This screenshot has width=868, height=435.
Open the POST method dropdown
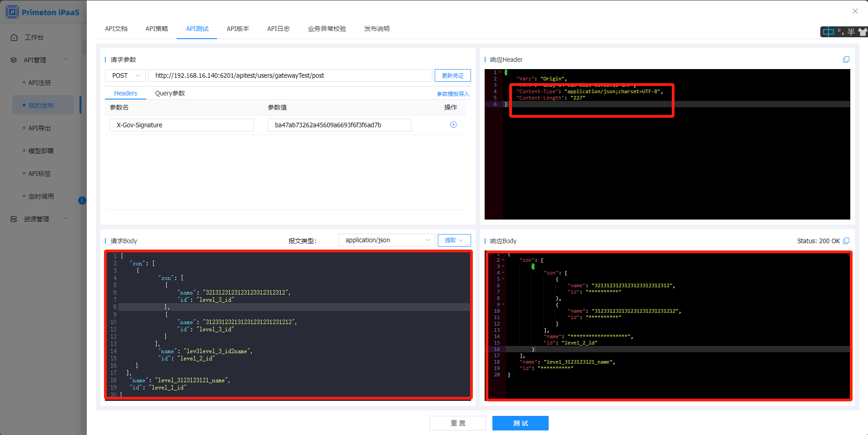point(126,75)
